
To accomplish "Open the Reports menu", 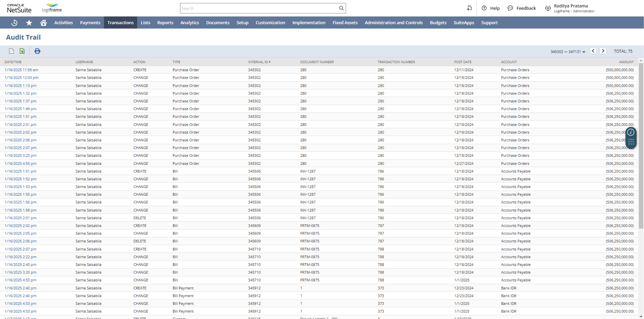I will coord(164,23).
